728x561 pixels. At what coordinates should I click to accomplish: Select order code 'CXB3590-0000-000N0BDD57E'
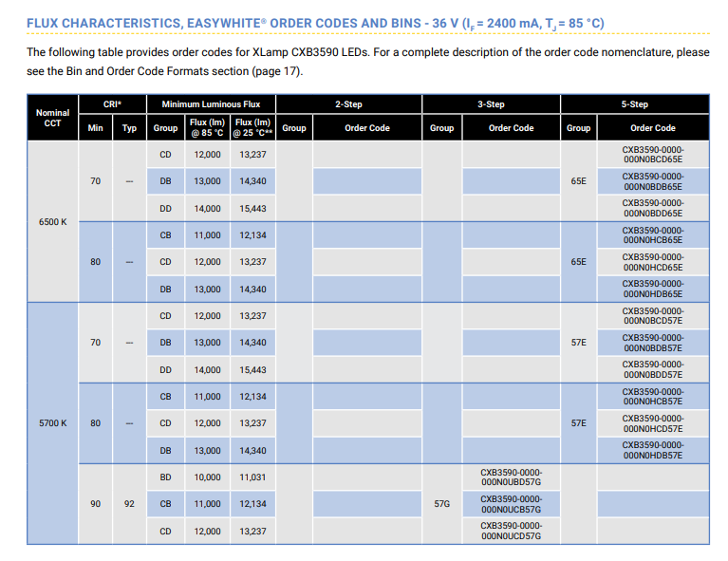pos(653,369)
